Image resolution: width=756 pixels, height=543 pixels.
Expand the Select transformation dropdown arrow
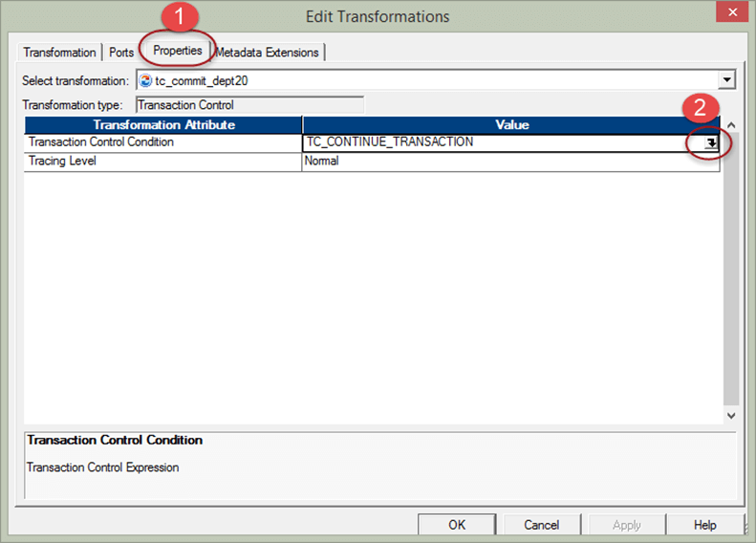click(x=727, y=81)
